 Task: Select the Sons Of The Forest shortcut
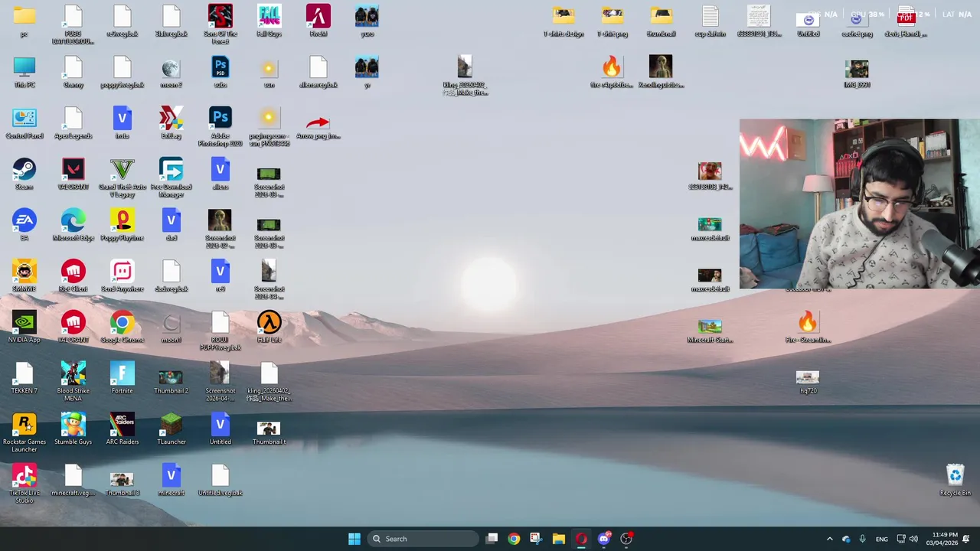[220, 24]
